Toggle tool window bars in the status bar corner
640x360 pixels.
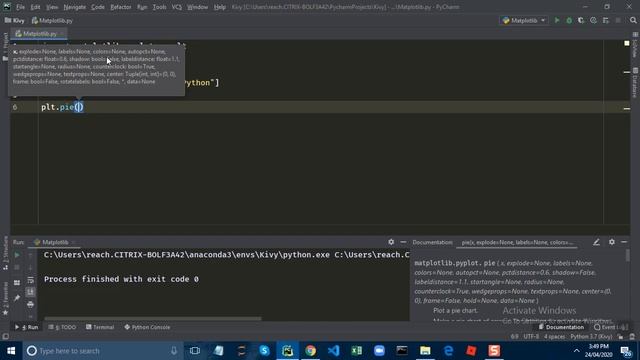[x=5, y=337]
